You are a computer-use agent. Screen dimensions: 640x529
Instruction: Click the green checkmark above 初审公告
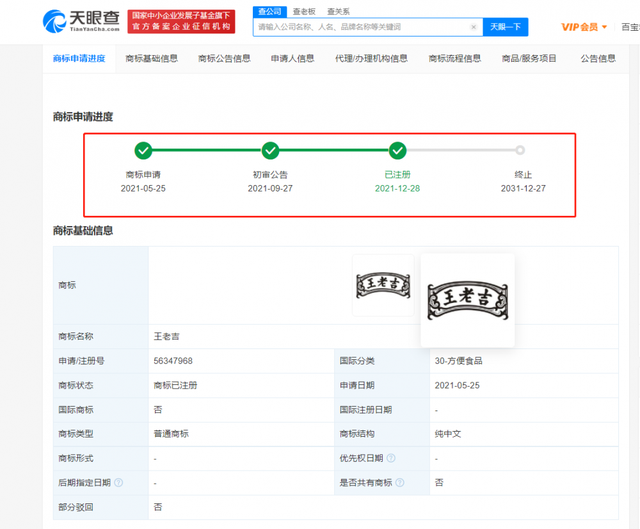[270, 151]
